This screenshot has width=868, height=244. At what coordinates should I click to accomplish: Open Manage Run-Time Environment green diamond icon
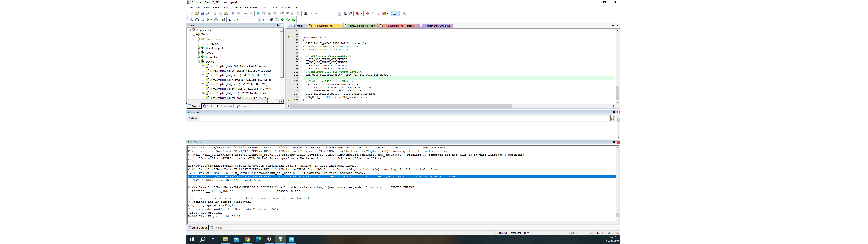282,20
